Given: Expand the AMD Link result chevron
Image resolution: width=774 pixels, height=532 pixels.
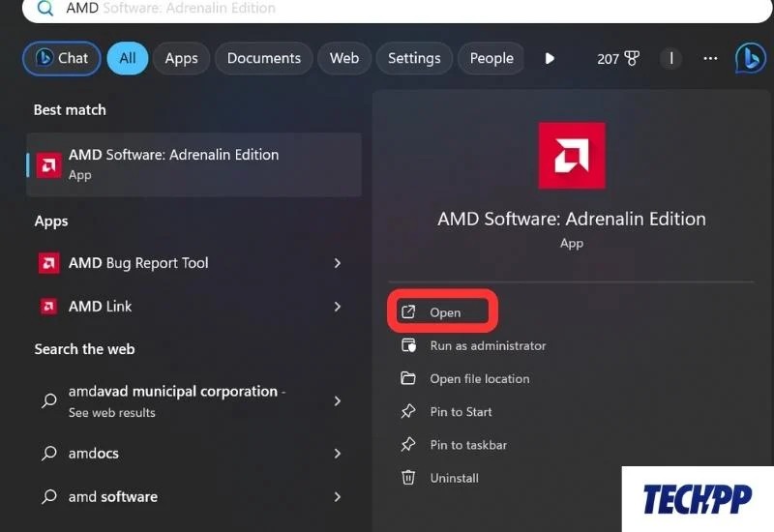Looking at the screenshot, I should (x=337, y=307).
